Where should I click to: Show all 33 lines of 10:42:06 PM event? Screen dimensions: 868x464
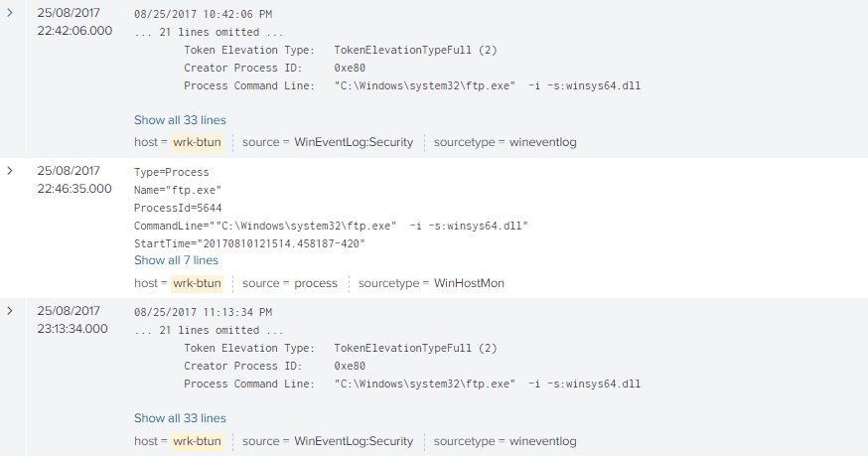(180, 120)
